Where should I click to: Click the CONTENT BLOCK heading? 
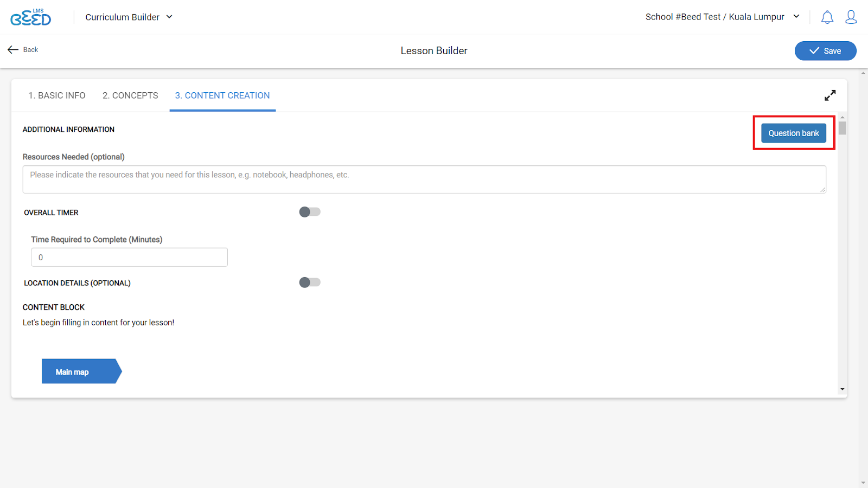[54, 307]
